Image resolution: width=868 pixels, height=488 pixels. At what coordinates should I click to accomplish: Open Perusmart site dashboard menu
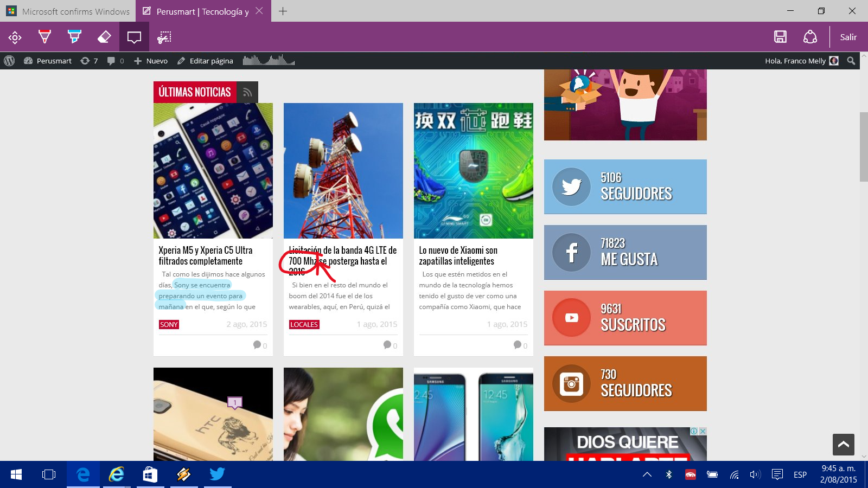[x=48, y=61]
